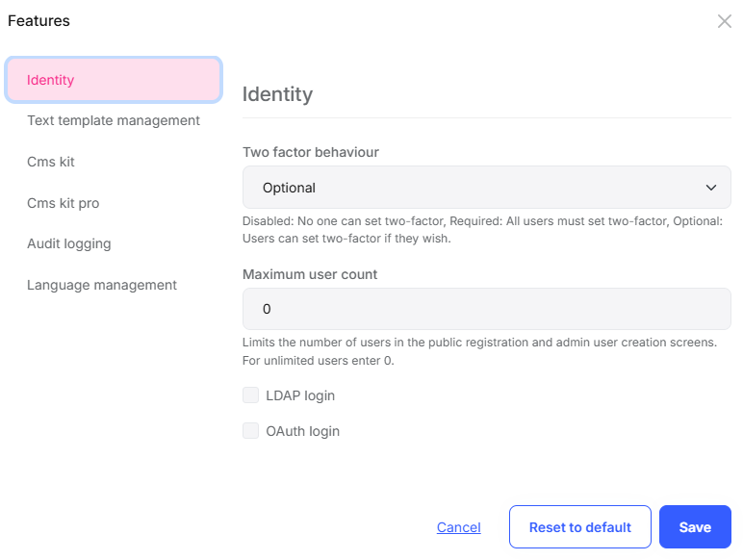
Task: Click the LDAP login label text
Action: coord(300,395)
